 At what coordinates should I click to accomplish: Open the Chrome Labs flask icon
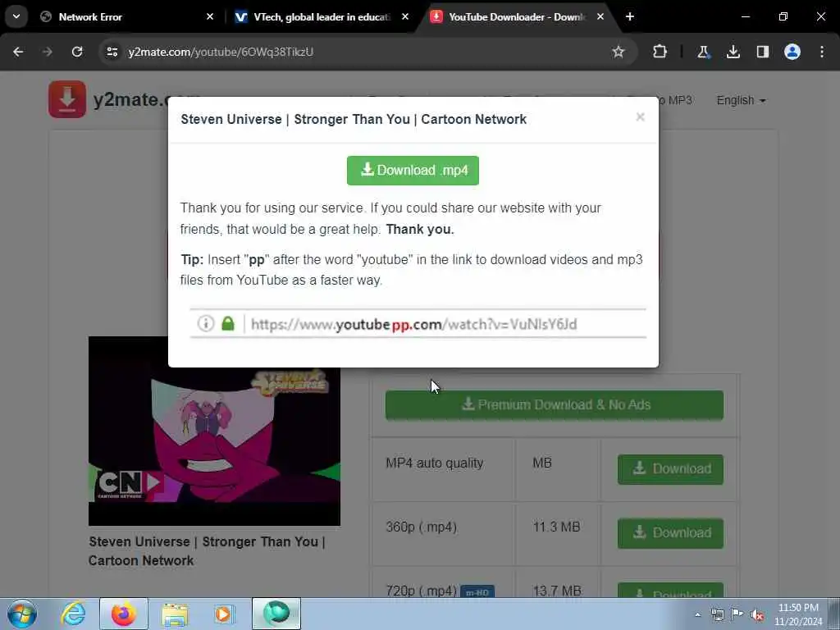click(703, 52)
